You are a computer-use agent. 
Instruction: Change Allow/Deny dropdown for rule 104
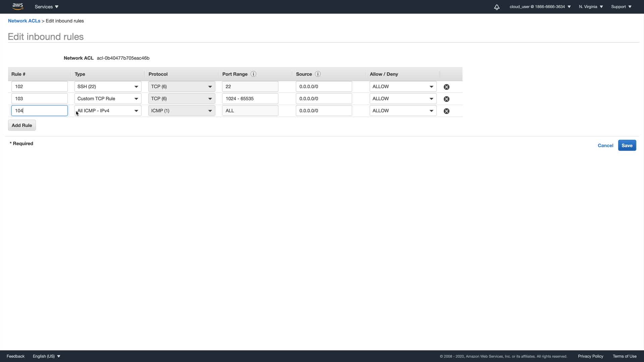pos(403,111)
